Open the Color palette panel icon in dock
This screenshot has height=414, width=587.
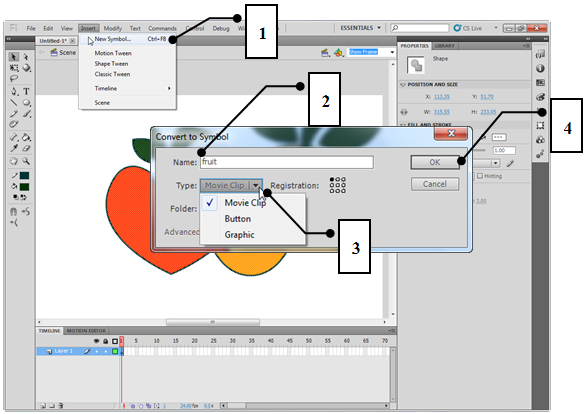pyautogui.click(x=540, y=97)
